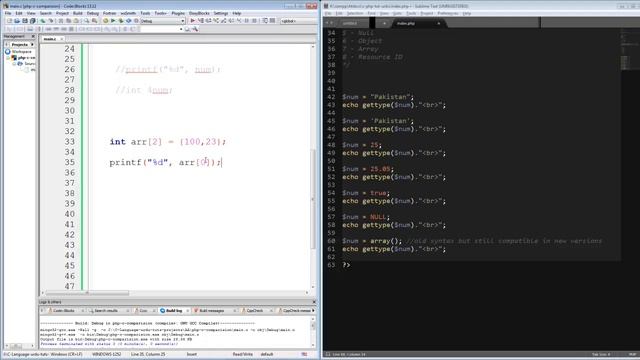
Task: Click green Run play icon
Action: (x=113, y=21)
